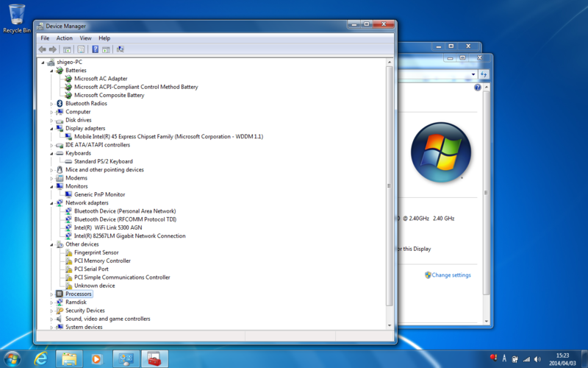Screen dimensions: 588x368
Task: Select the Security Devices key icon
Action: [60, 310]
